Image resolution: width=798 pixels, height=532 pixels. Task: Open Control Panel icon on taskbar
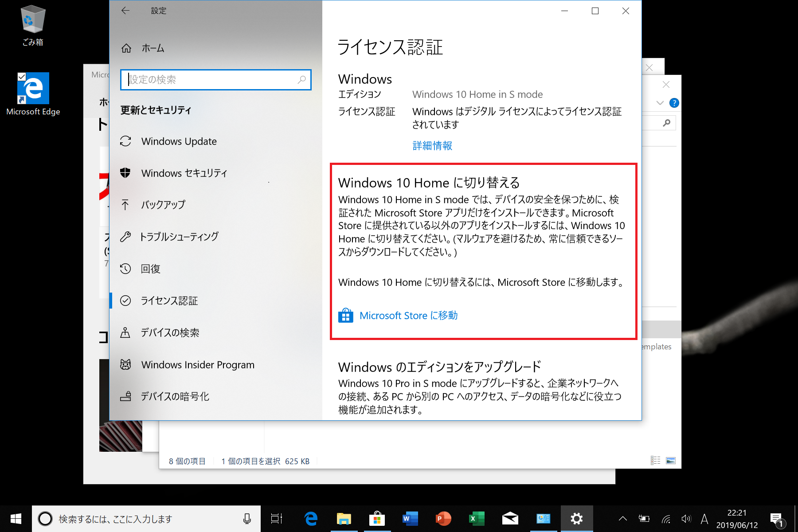click(x=543, y=519)
